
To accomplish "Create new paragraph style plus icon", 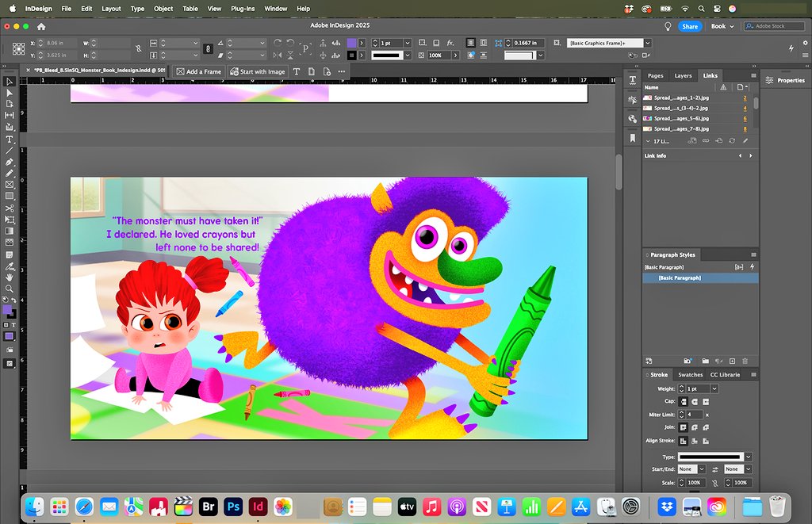I will point(732,361).
